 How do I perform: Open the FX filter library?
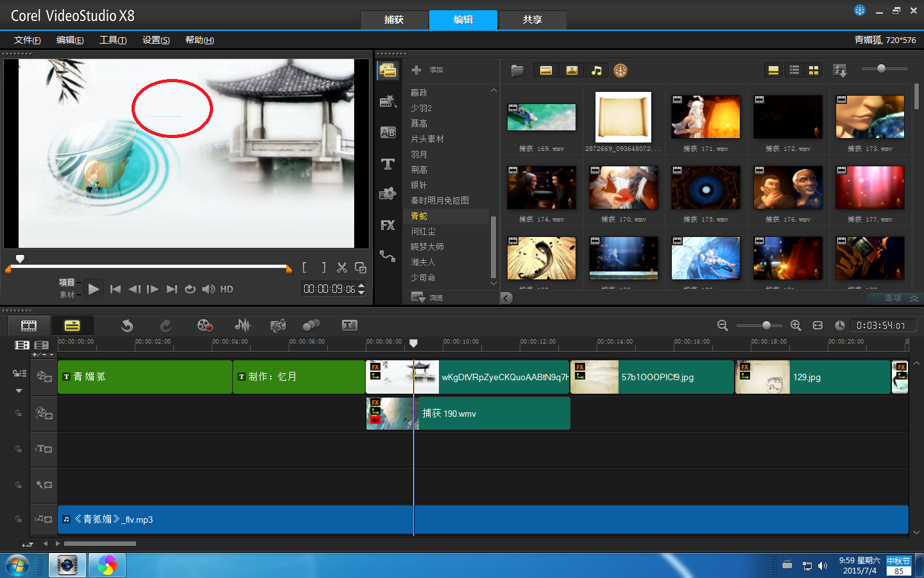(x=388, y=225)
